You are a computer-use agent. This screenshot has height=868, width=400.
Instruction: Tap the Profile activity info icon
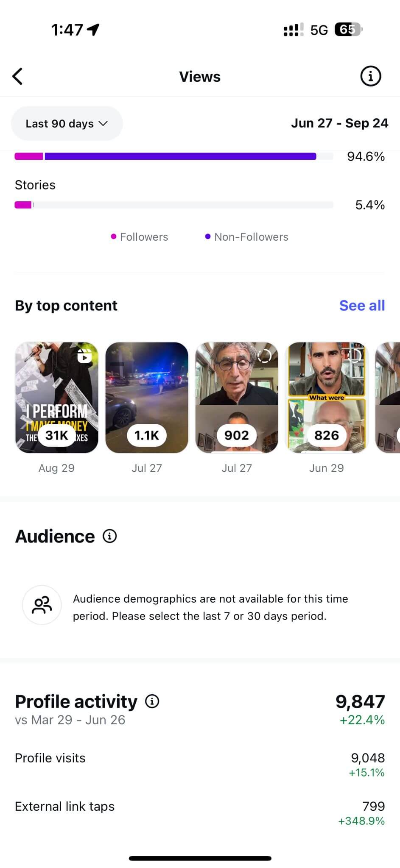pyautogui.click(x=152, y=701)
